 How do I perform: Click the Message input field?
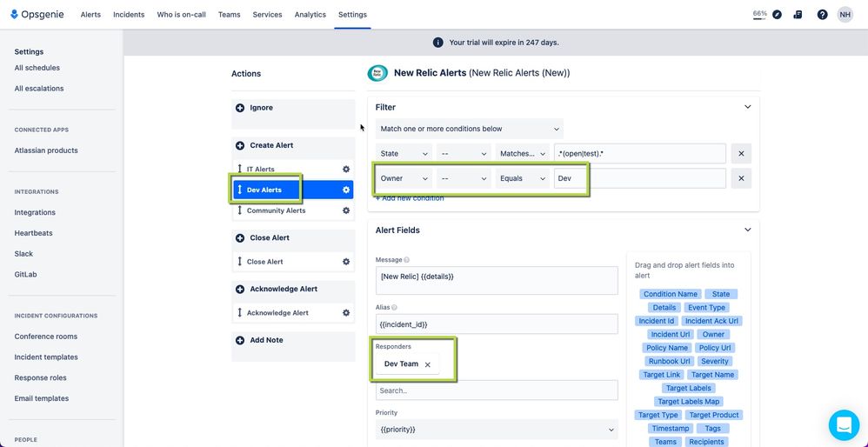(497, 281)
